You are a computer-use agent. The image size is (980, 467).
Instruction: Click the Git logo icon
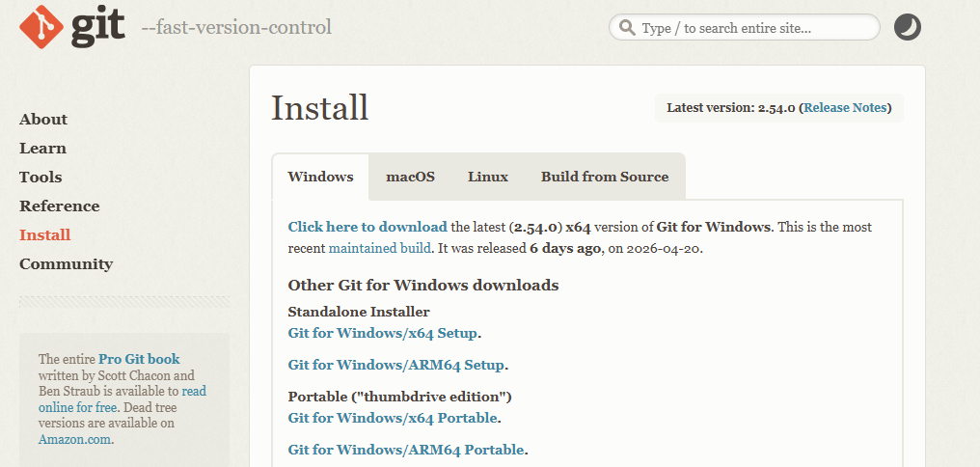(x=41, y=27)
